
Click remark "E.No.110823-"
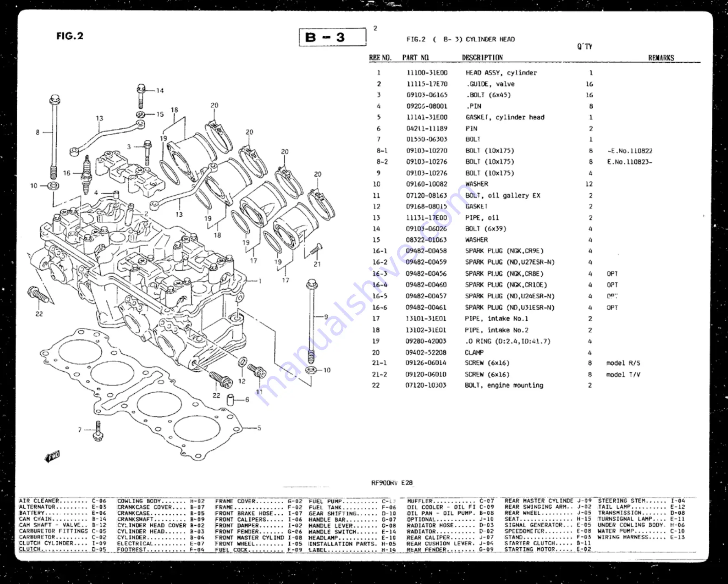[x=629, y=162]
